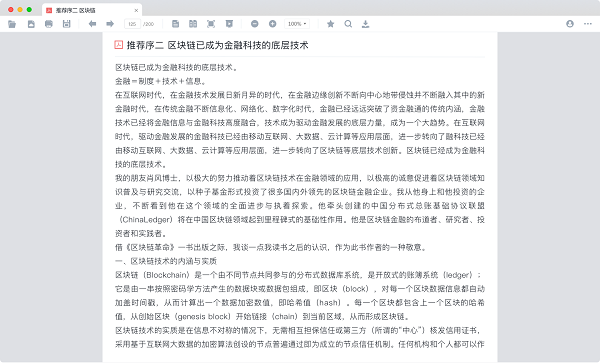Viewport: 600px width, 363px height.
Task: Click the line 金融＝制度＋技术＋信息。
Action: click(x=161, y=81)
